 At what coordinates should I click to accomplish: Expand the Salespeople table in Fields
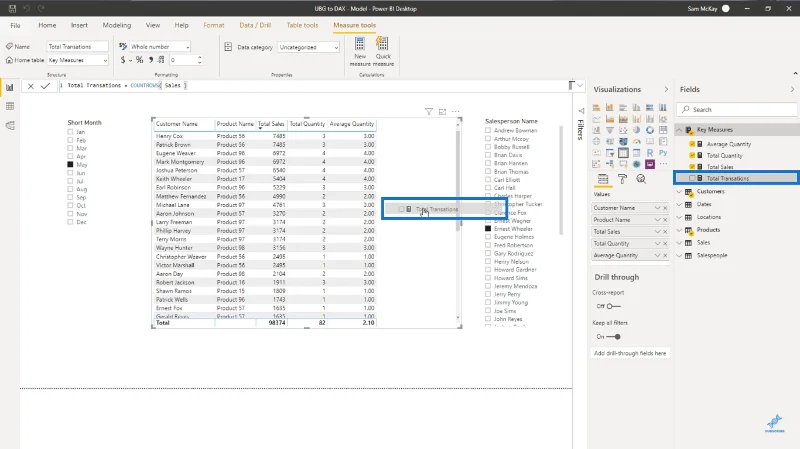pos(680,255)
